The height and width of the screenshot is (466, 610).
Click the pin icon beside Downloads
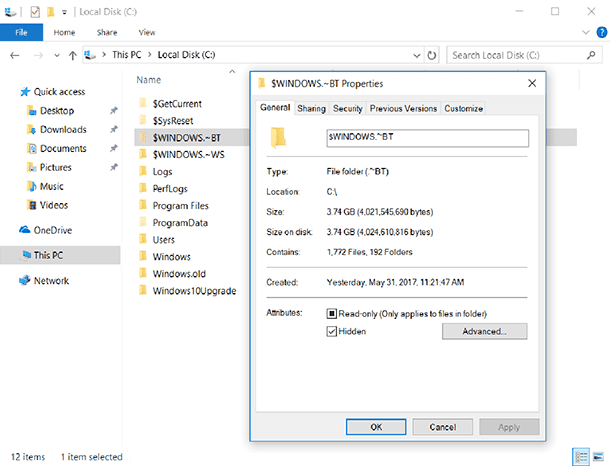(x=114, y=130)
